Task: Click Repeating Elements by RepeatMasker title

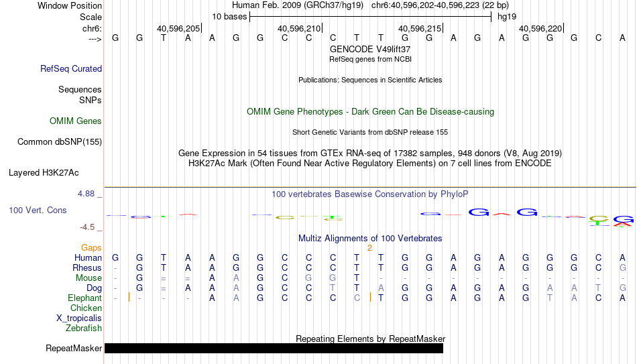Action: click(x=370, y=339)
